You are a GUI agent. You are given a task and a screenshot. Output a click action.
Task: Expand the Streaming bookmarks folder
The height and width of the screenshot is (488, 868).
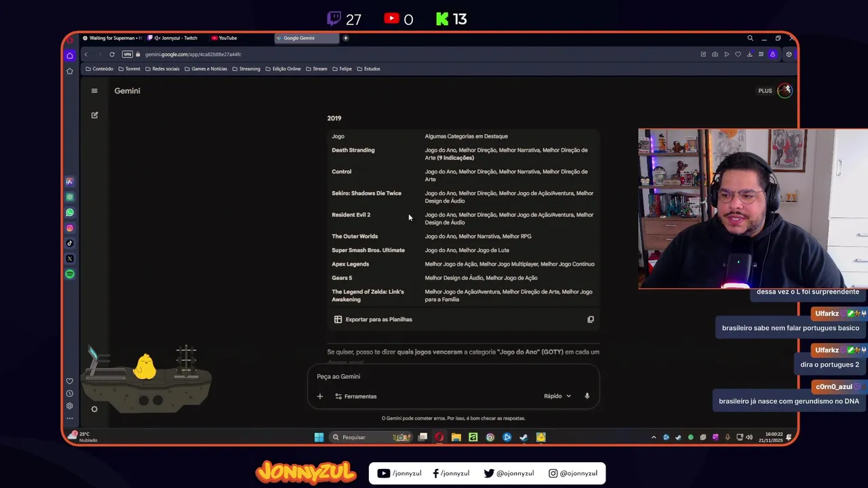tap(245, 68)
